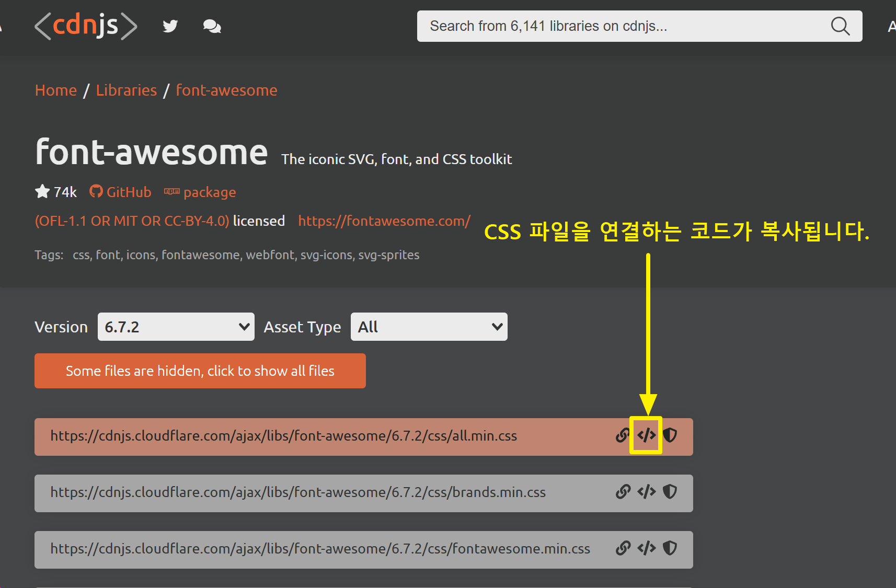
Task: Copy SRI shield icon for fontawesome.min.css
Action: [x=670, y=548]
